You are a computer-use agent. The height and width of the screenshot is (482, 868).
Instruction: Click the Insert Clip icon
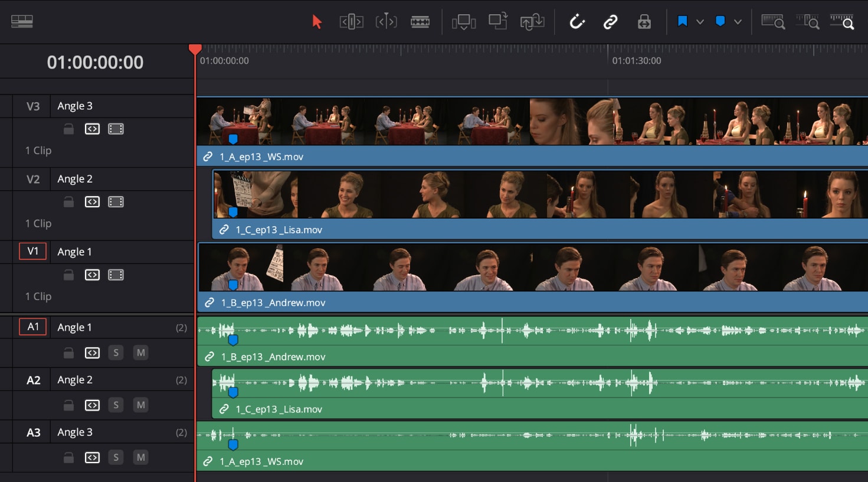click(x=464, y=21)
